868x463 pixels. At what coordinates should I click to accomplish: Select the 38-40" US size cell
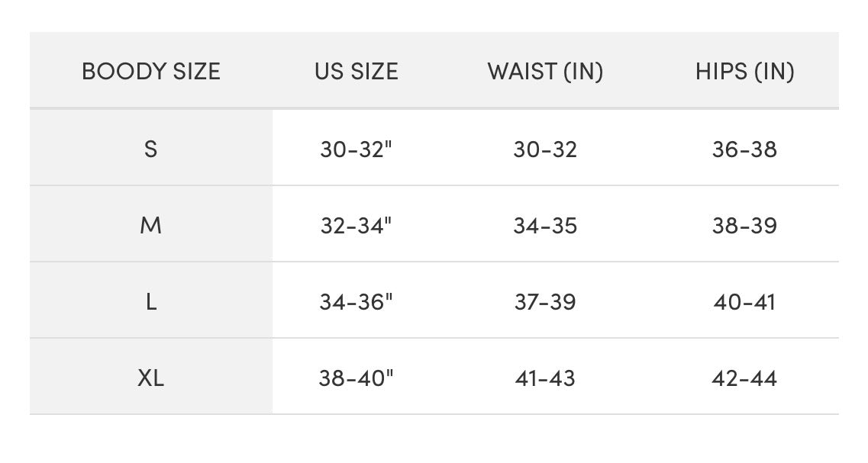(x=356, y=378)
